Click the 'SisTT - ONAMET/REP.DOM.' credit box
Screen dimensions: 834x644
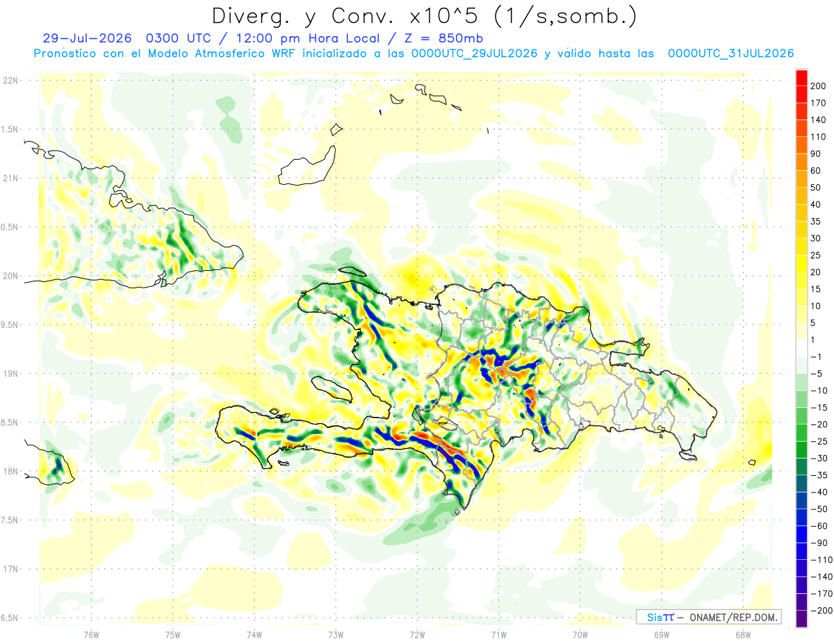[708, 617]
